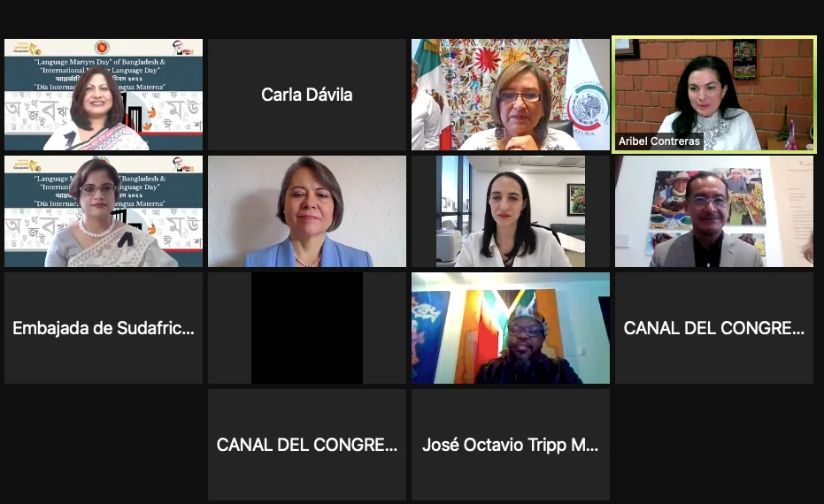Select the highlighted speaker video with brick wall
824x504 pixels.
click(714, 95)
